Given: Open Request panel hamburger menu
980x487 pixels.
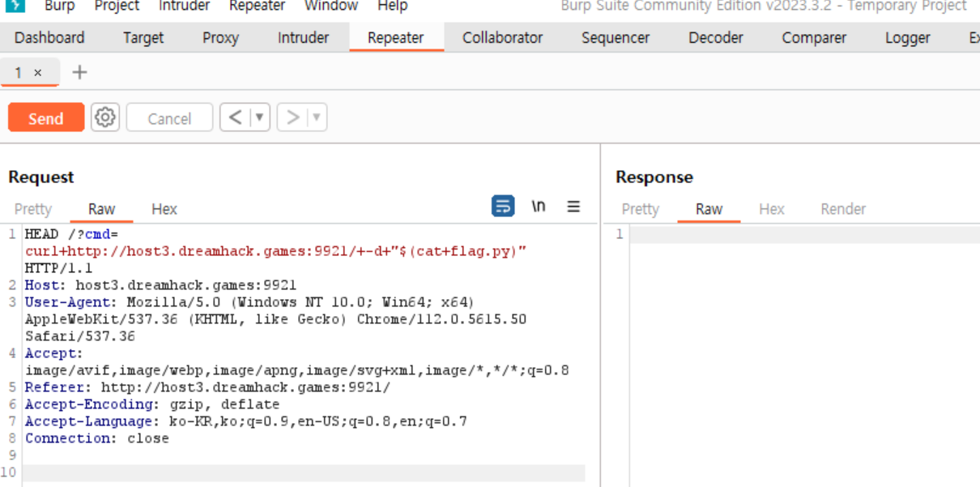Looking at the screenshot, I should (573, 207).
